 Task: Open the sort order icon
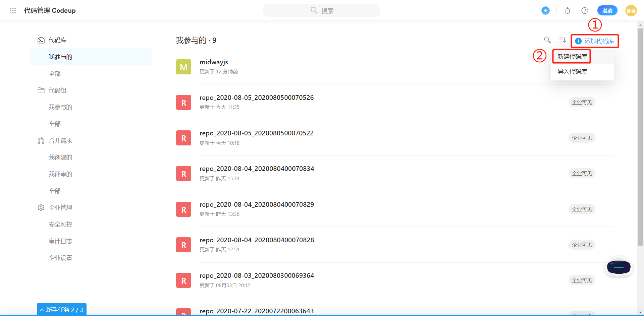[x=562, y=40]
